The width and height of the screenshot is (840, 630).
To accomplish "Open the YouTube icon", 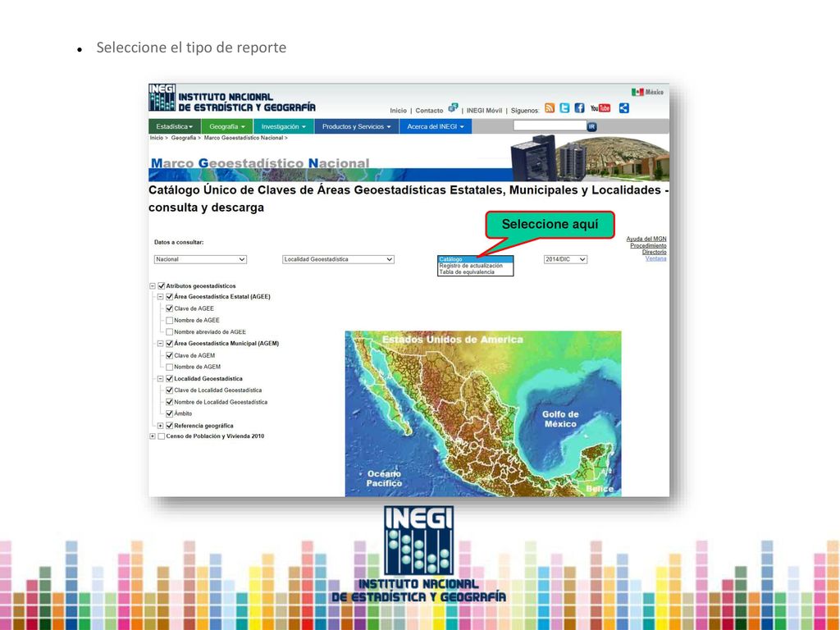I will [600, 107].
